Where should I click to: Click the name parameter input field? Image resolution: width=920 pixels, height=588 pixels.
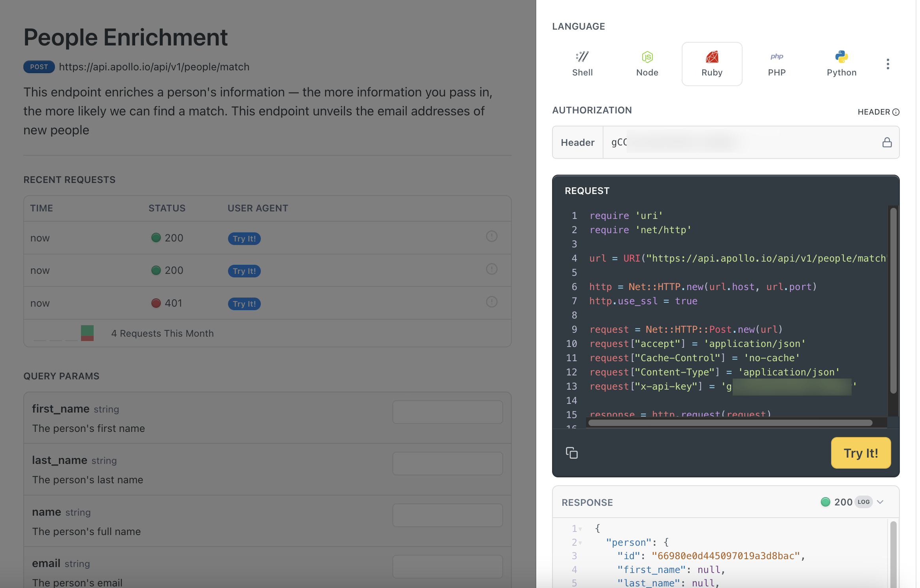(447, 515)
